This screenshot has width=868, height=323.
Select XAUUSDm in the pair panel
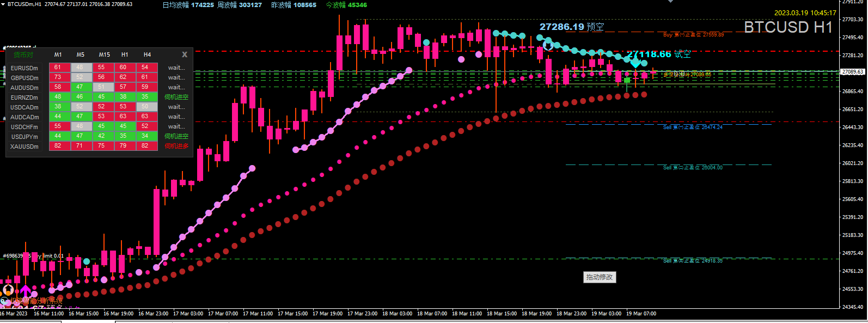click(x=25, y=147)
